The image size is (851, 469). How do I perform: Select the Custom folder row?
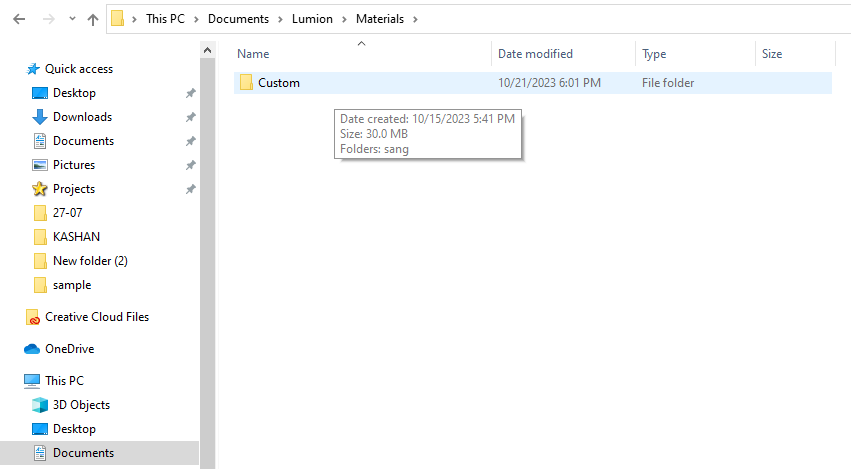(x=533, y=83)
